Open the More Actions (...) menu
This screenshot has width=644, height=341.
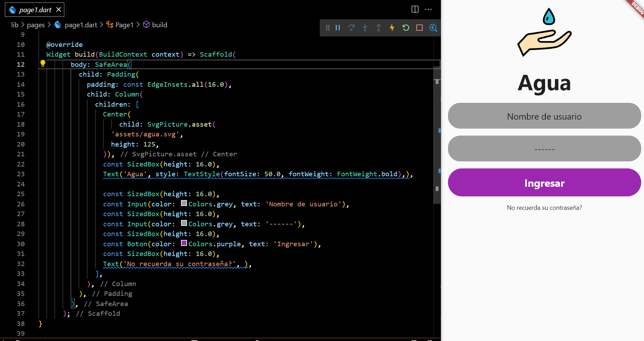pos(428,9)
